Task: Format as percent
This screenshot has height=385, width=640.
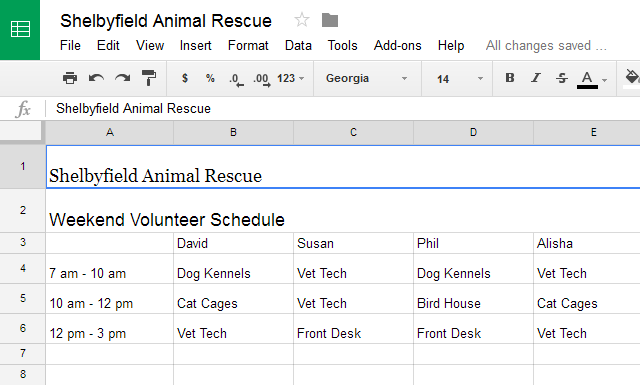Action: [x=210, y=78]
